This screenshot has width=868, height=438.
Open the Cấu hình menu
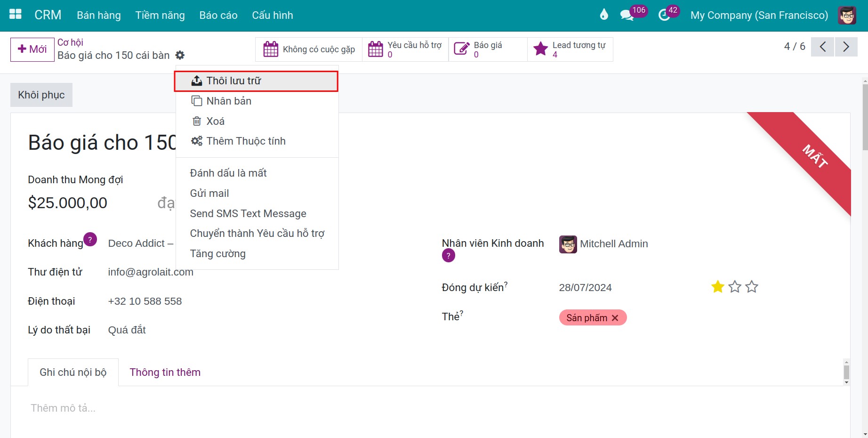pos(273,15)
